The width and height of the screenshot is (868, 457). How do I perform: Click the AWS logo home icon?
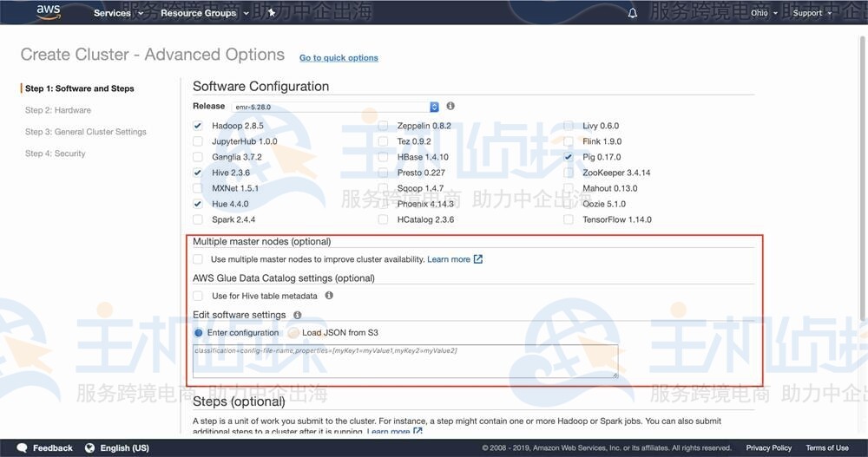[x=47, y=12]
